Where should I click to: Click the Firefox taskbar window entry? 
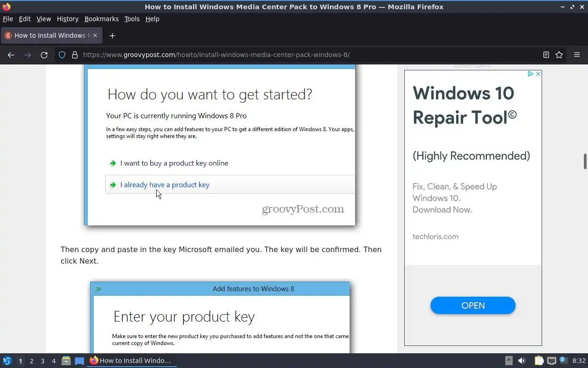tap(132, 361)
